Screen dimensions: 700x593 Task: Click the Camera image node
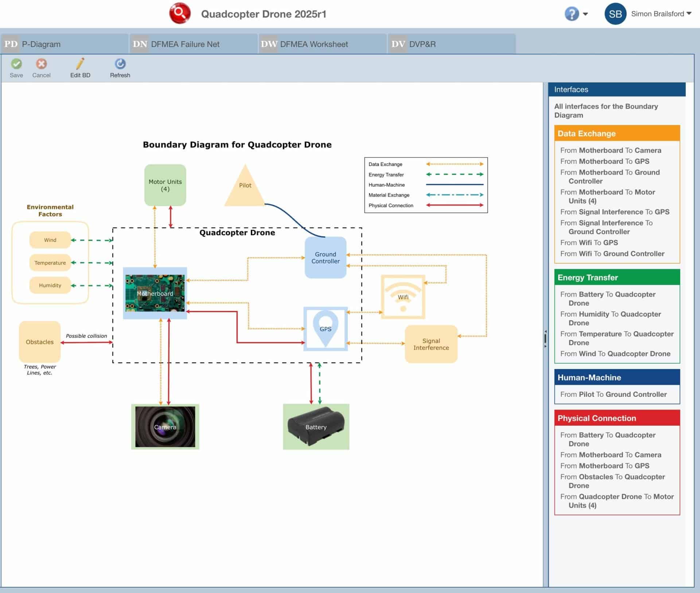coord(165,427)
